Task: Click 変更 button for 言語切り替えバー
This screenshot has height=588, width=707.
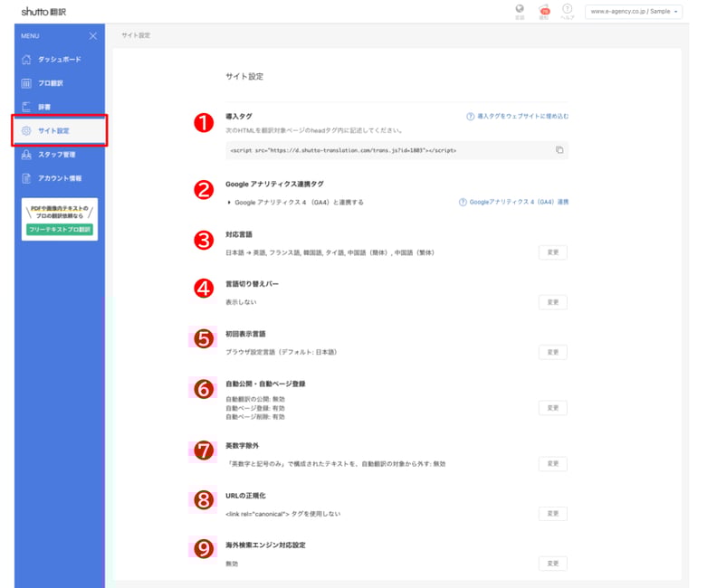Action: click(x=553, y=302)
